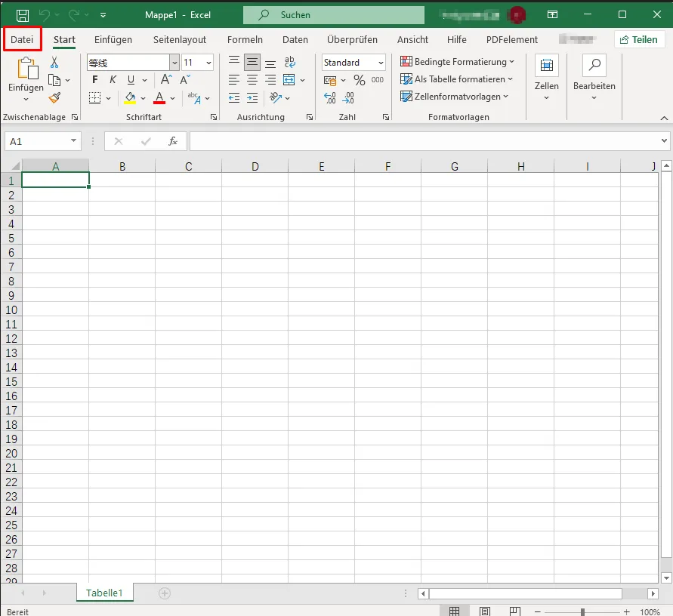Switch to the Formeln ribbon tab

point(245,39)
